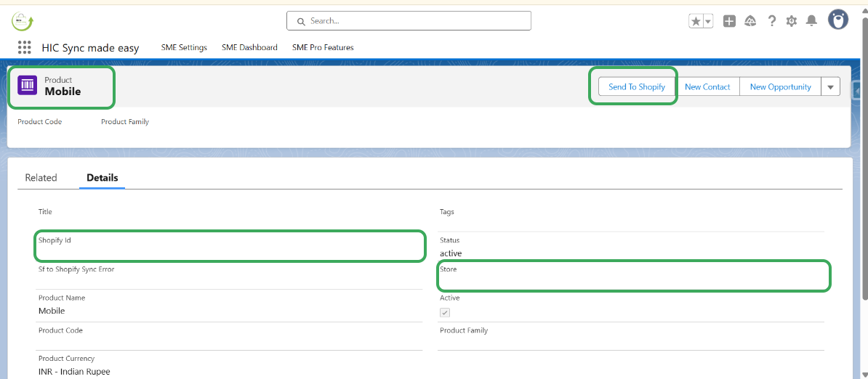Open the SME Dashboard tab
Image resolution: width=868 pixels, height=379 pixels.
(x=249, y=47)
